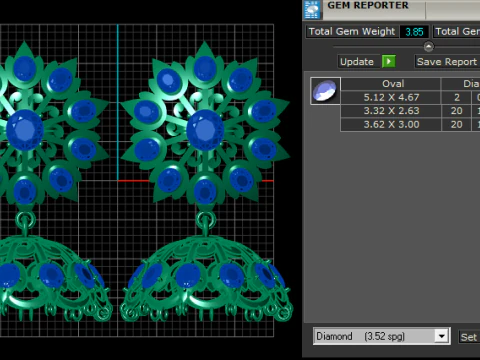The width and height of the screenshot is (480, 360).
Task: Click quantity 2 in the 5.12 X 4.67 row
Action: coord(457,97)
